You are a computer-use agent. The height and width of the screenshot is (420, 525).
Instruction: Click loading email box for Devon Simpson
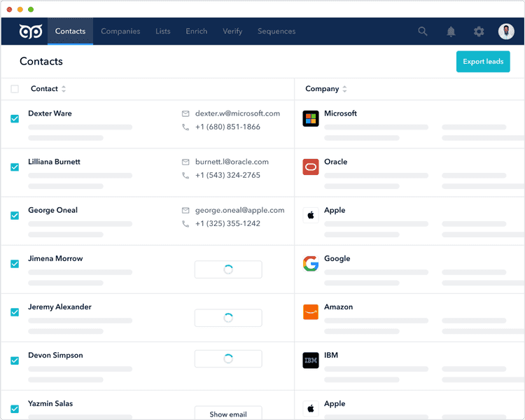228,358
